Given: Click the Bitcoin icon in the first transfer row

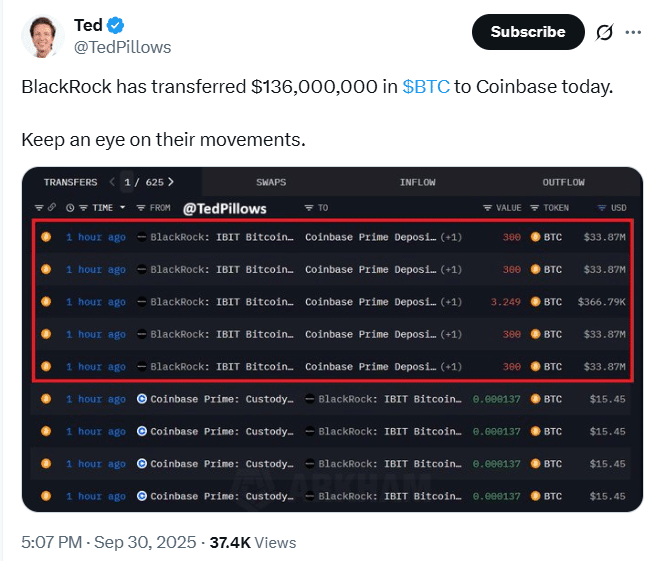Looking at the screenshot, I should 46,237.
